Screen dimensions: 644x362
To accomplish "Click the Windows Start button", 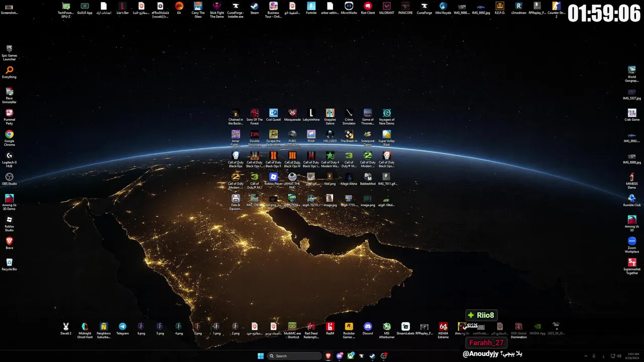I will tap(261, 356).
